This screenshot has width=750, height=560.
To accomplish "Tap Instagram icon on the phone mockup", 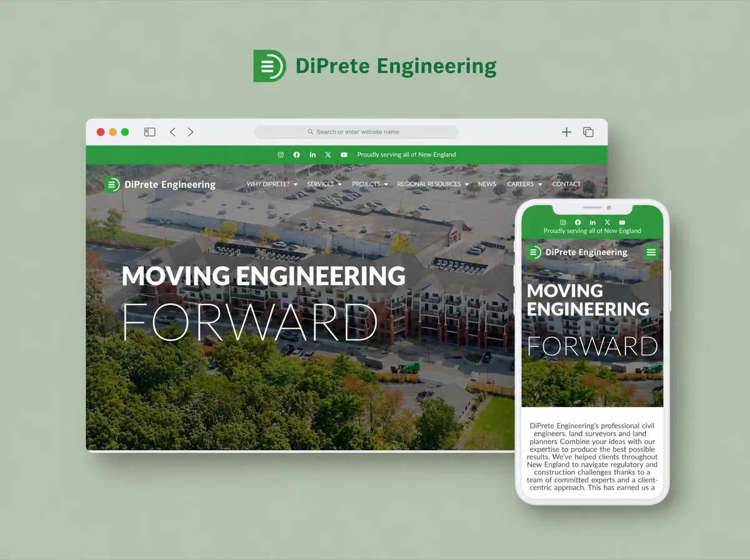I will pyautogui.click(x=562, y=222).
